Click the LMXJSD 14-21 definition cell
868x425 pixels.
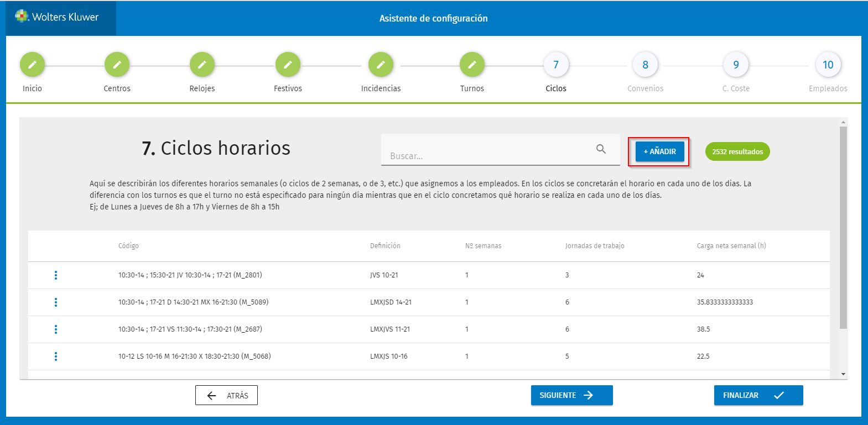pos(391,302)
